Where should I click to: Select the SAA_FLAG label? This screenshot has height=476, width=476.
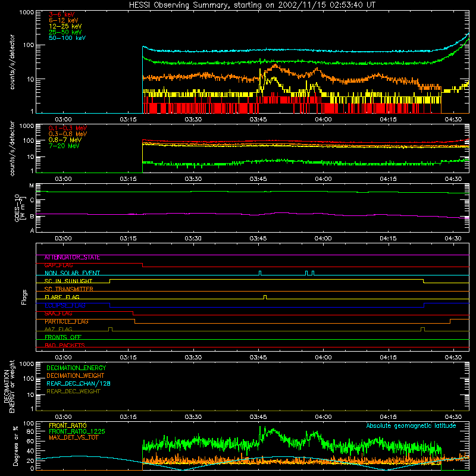(58, 314)
